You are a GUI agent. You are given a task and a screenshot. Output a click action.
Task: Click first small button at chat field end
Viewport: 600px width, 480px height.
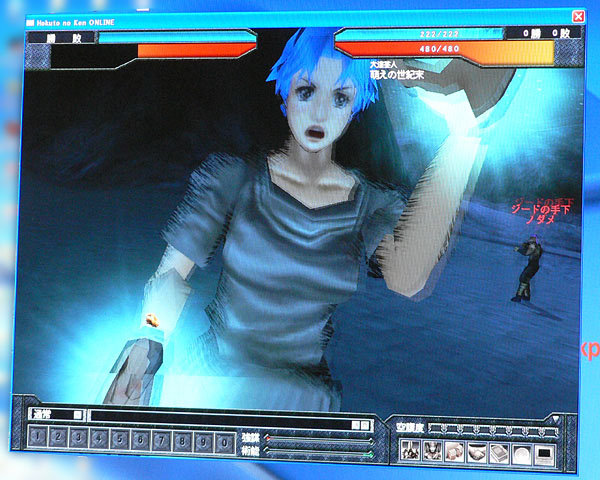click(x=355, y=424)
